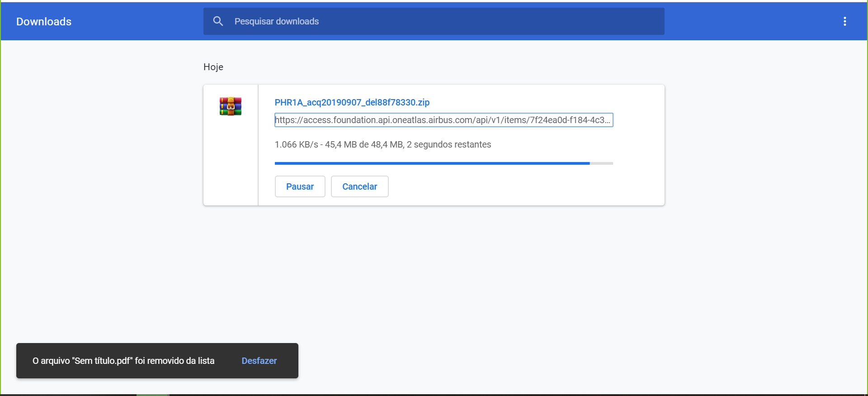Image resolution: width=868 pixels, height=396 pixels.
Task: Click the Hoje date heading
Action: tap(213, 67)
